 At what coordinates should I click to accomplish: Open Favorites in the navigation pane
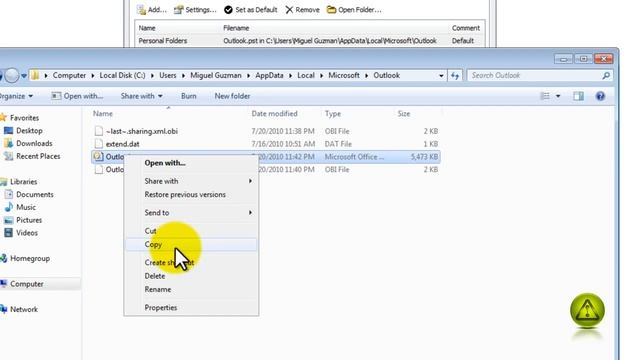click(24, 118)
